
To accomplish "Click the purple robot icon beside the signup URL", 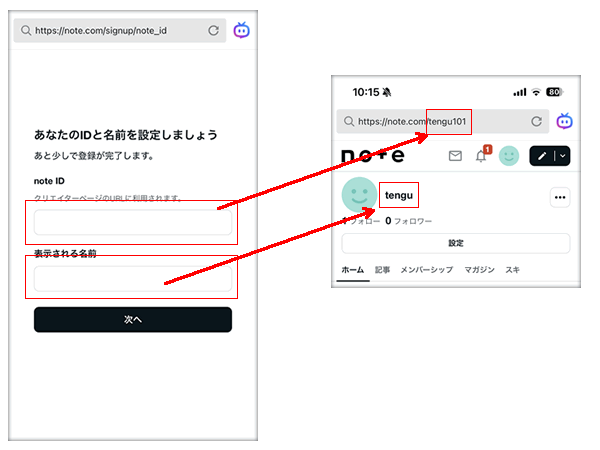I will click(242, 31).
